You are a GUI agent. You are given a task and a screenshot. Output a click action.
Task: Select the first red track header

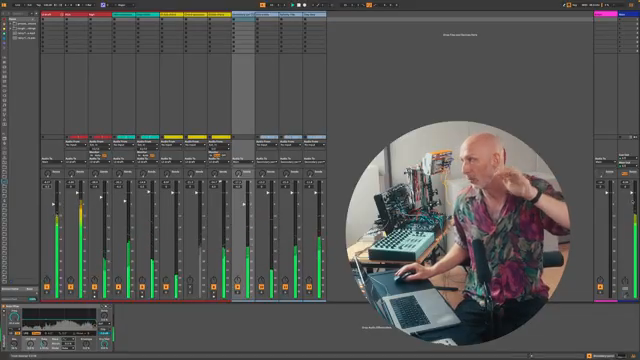52,14
